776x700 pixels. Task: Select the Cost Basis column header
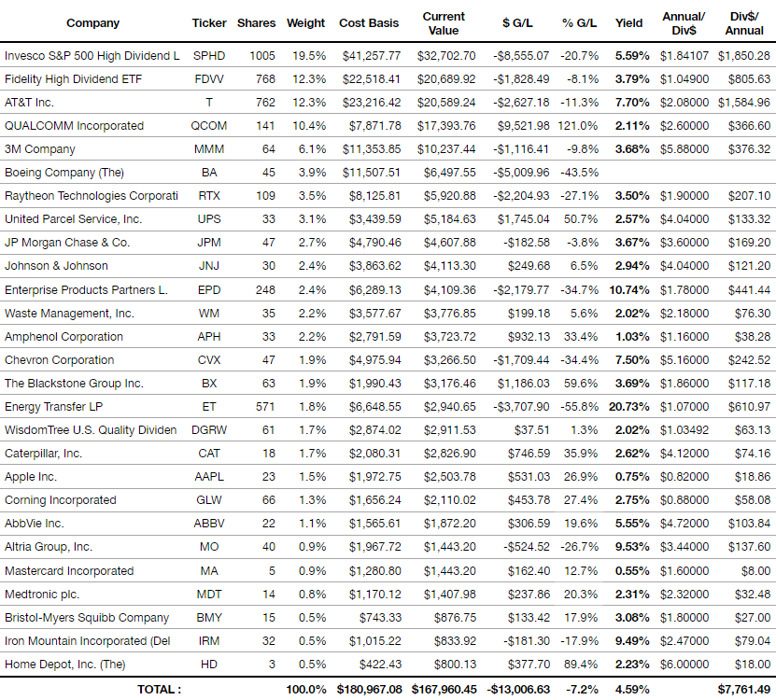pyautogui.click(x=369, y=23)
